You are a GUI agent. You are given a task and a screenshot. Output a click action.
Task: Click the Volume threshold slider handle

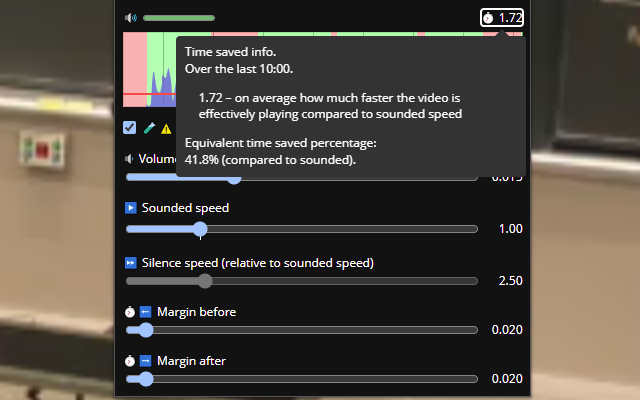pyautogui.click(x=234, y=178)
